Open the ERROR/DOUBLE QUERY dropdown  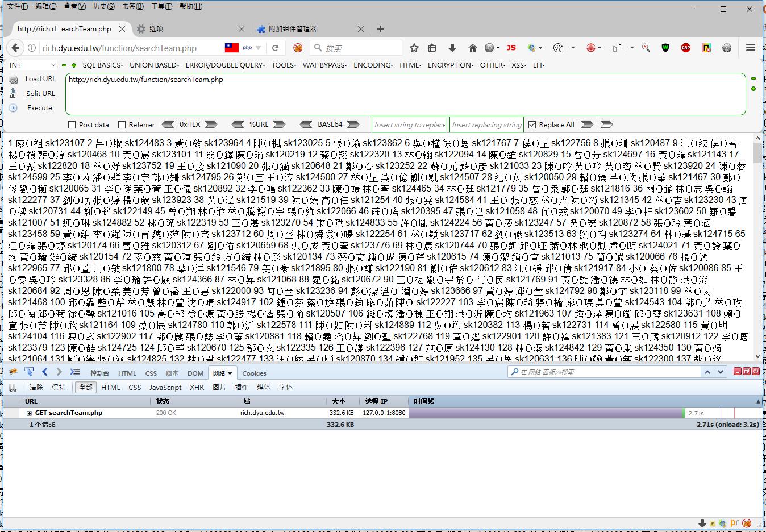pos(226,65)
